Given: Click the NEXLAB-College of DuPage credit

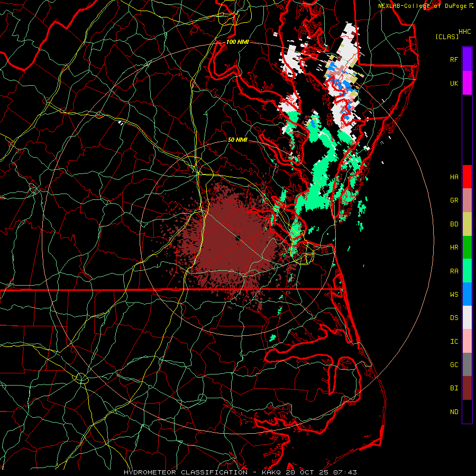Looking at the screenshot, I should (x=426, y=6).
